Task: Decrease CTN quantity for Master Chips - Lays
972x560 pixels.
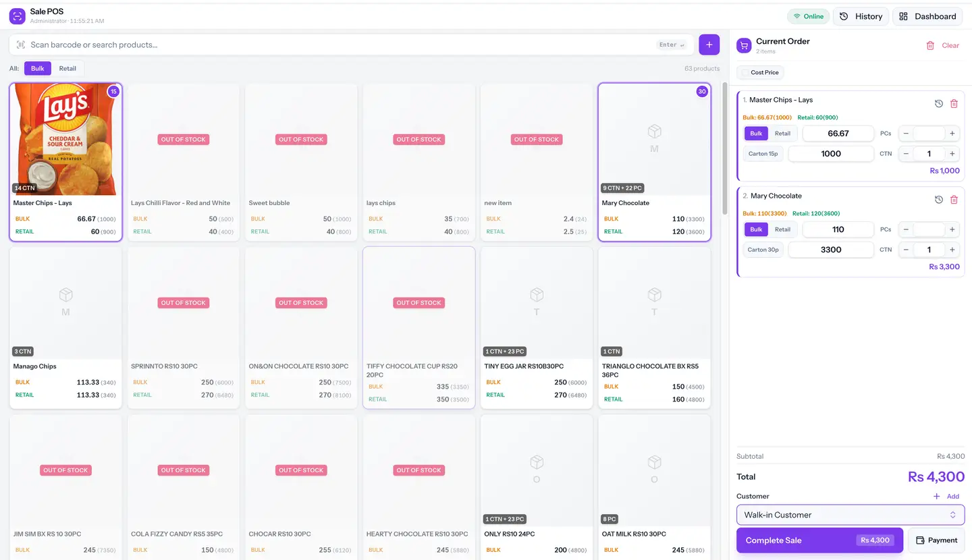Action: (906, 154)
